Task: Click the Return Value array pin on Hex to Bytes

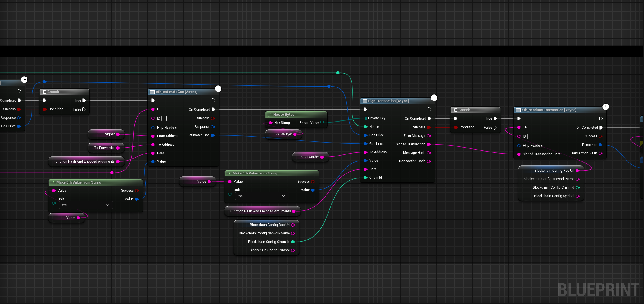Action: point(322,123)
